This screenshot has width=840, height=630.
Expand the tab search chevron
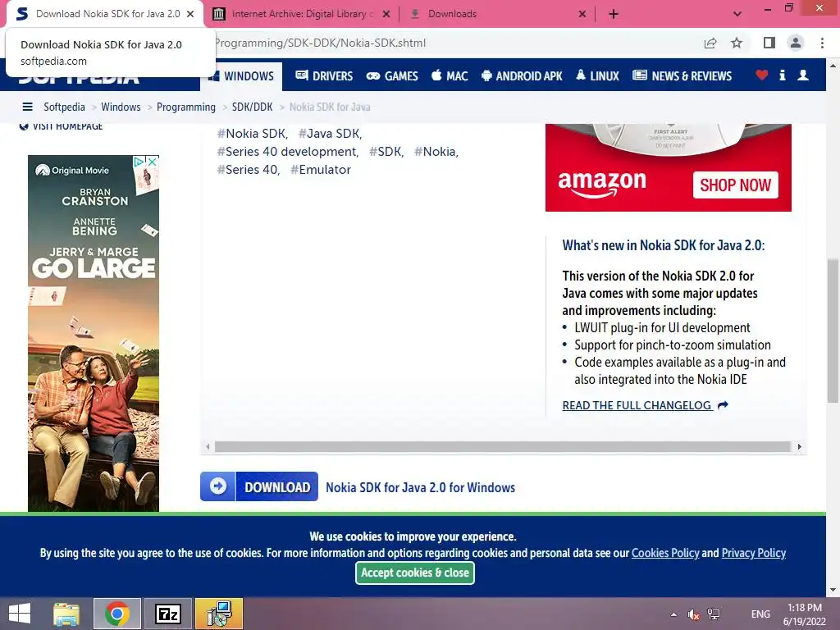click(737, 14)
